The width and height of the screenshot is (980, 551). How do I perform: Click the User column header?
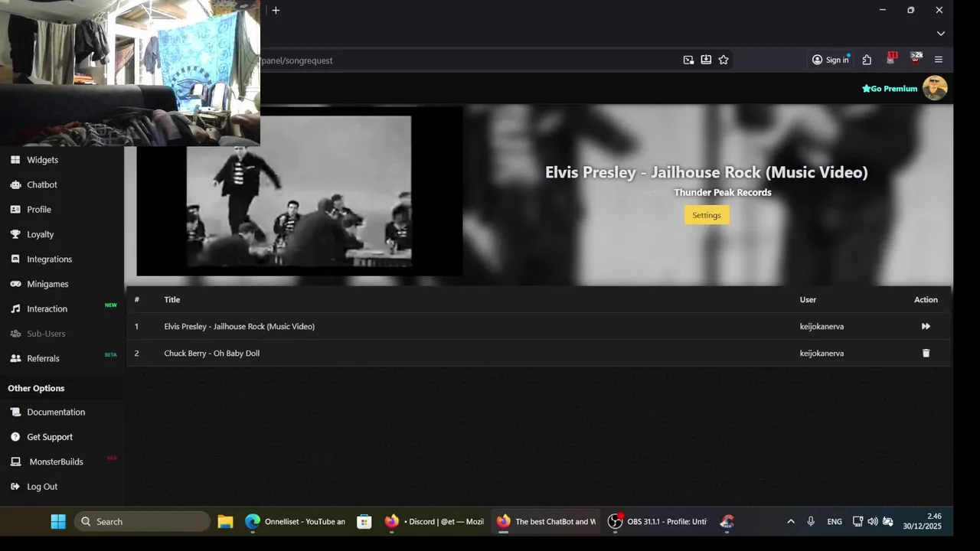coord(808,300)
